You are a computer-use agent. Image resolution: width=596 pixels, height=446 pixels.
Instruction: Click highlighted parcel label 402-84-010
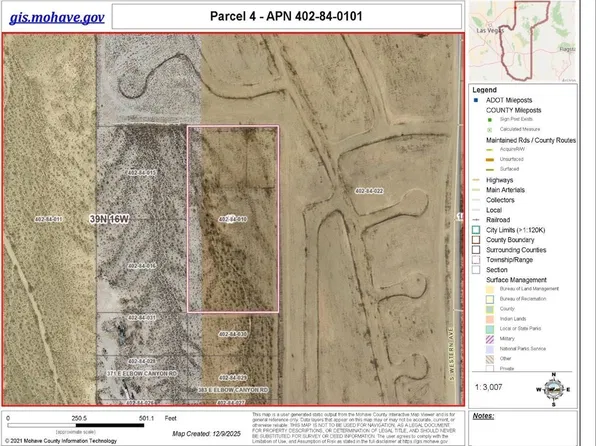pos(233,219)
